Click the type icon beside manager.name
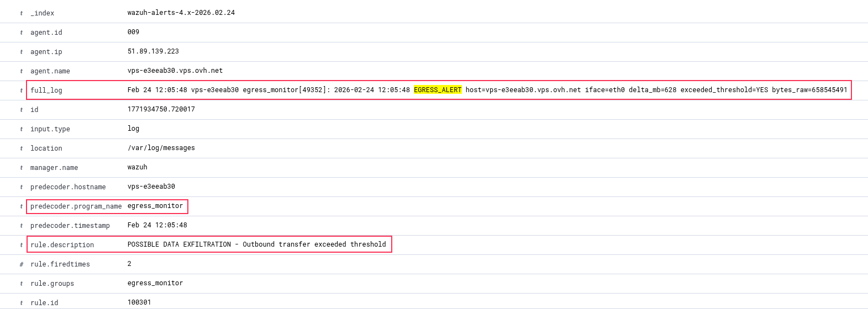 click(22, 168)
